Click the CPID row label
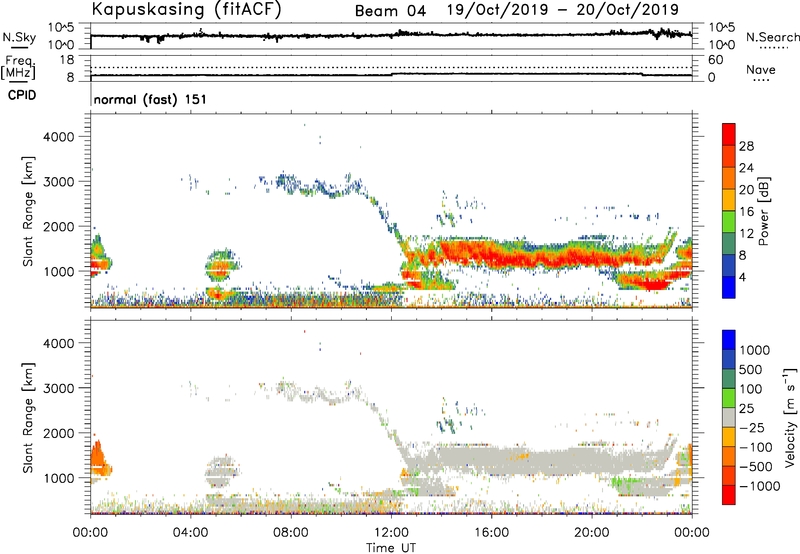Viewport: 800px width, 554px height. 22,95
